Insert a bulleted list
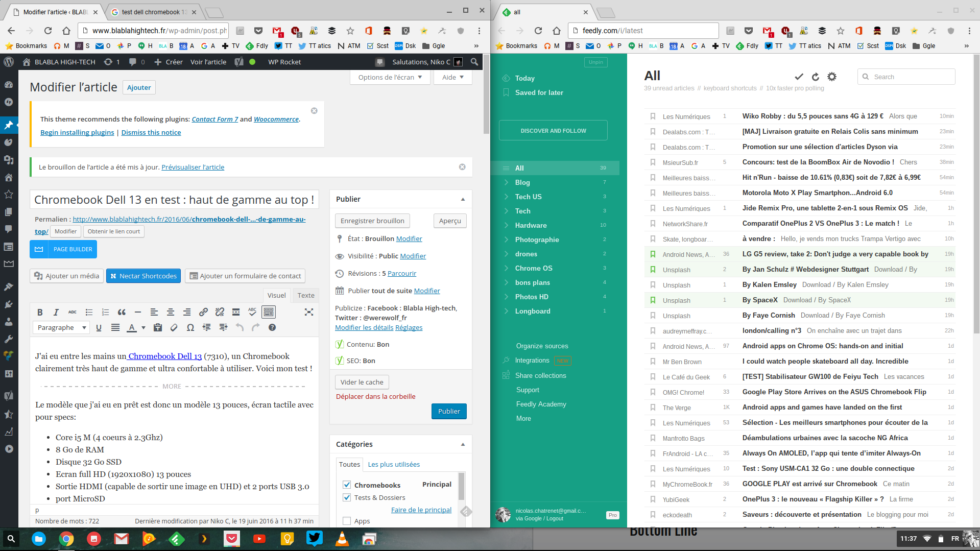 (x=89, y=312)
